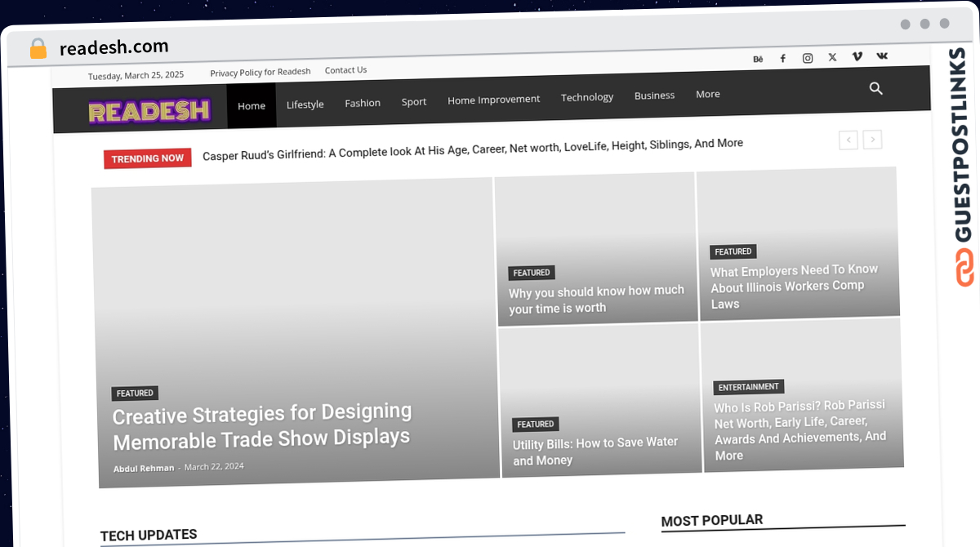The height and width of the screenshot is (547, 980).
Task: Open author Abdul Rehman's page
Action: tap(144, 468)
